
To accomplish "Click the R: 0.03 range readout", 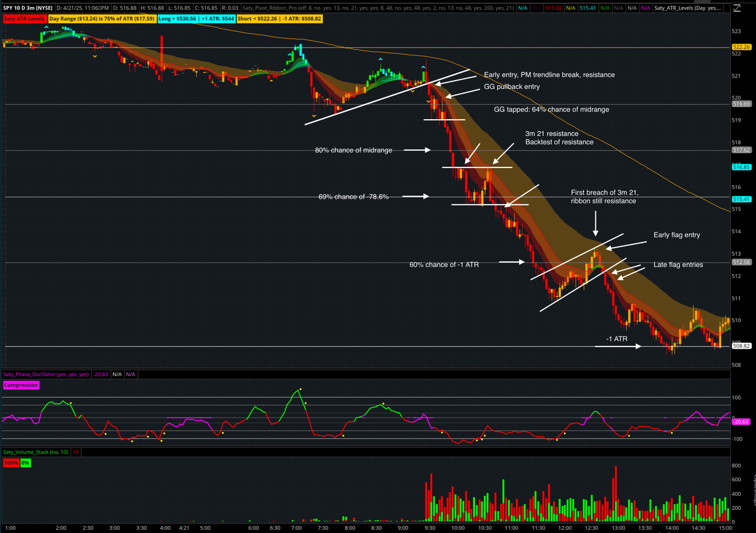I will point(230,8).
